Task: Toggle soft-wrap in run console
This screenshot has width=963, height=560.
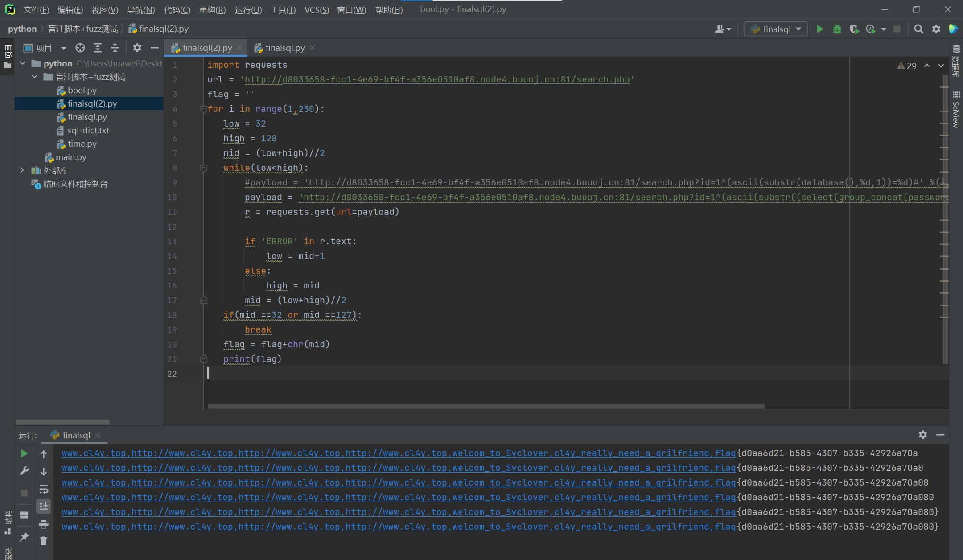Action: (43, 489)
